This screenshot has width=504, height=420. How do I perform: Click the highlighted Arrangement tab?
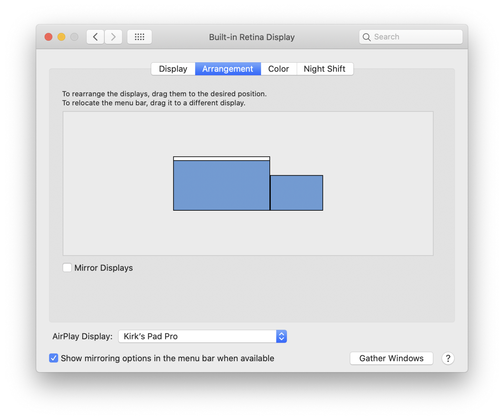[x=228, y=69]
